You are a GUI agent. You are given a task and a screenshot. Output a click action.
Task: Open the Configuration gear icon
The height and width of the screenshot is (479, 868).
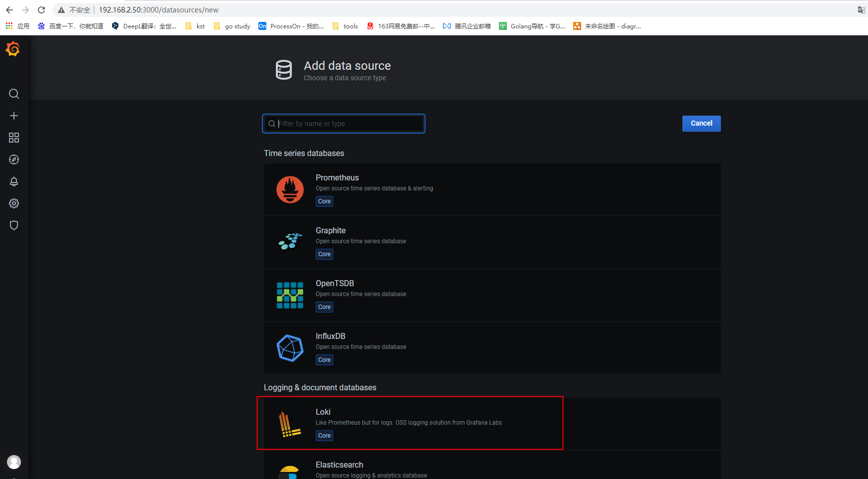coord(14,203)
